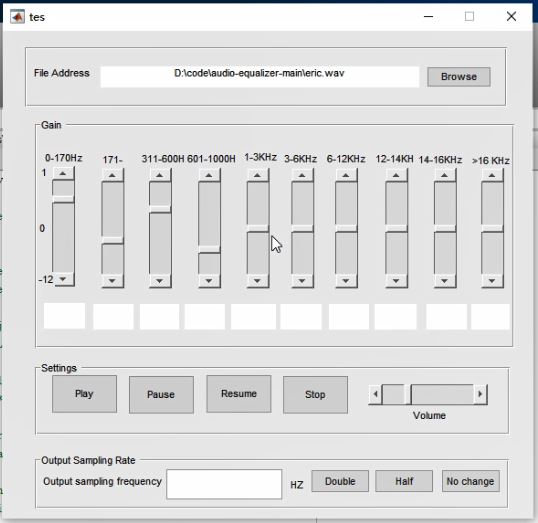Image resolution: width=538 pixels, height=523 pixels.
Task: Decrease the 3-6KHz gain with down arrow
Action: tap(302, 281)
